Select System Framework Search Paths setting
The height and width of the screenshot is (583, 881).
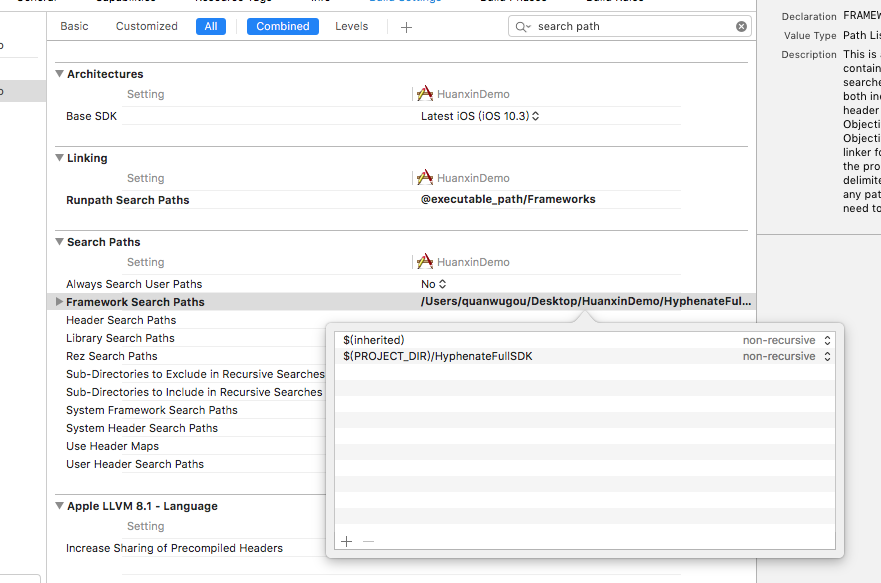pyautogui.click(x=152, y=410)
